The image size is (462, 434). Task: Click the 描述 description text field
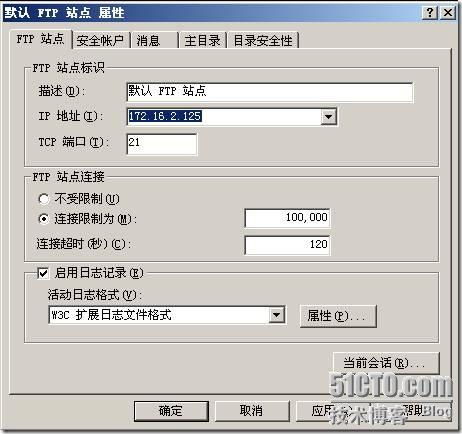270,92
